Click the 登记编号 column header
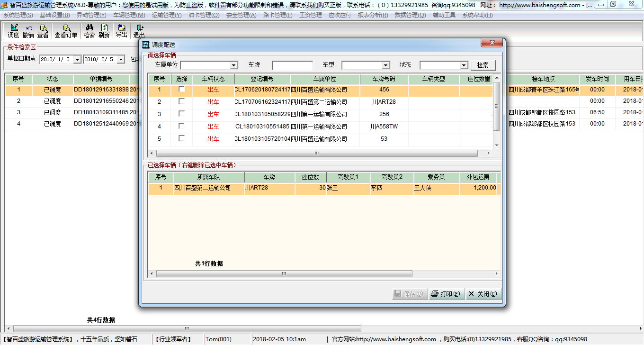This screenshot has width=644, height=345. (262, 79)
